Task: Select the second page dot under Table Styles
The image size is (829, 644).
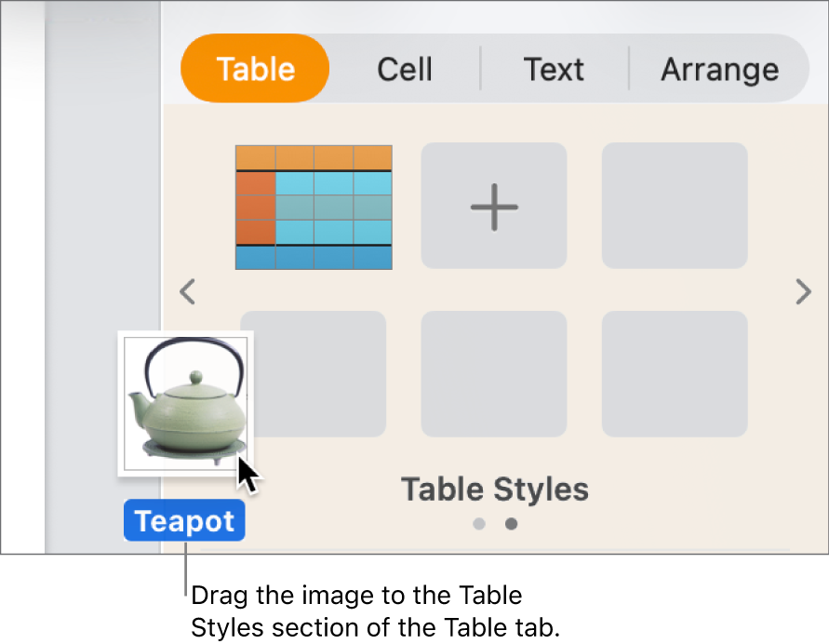Action: point(511,524)
